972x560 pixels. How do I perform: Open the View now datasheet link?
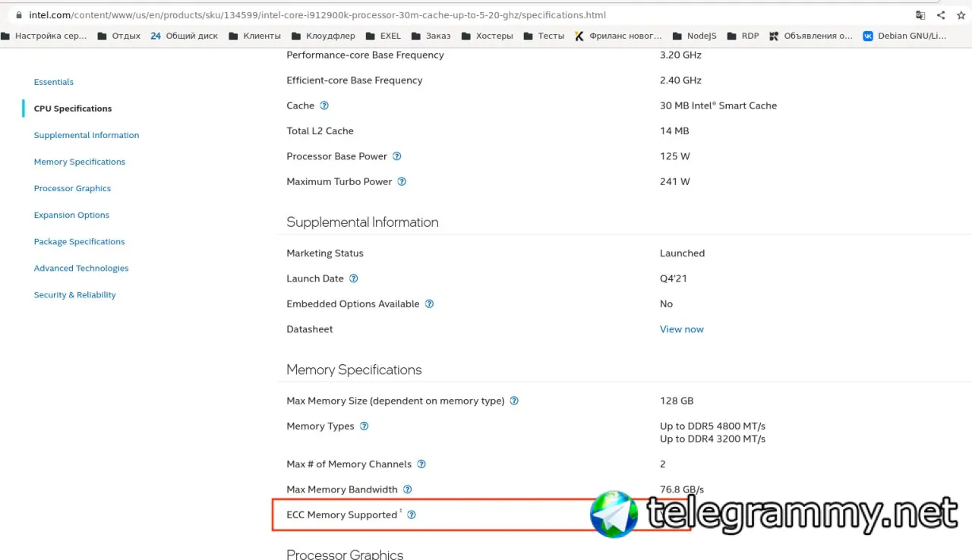click(x=681, y=329)
